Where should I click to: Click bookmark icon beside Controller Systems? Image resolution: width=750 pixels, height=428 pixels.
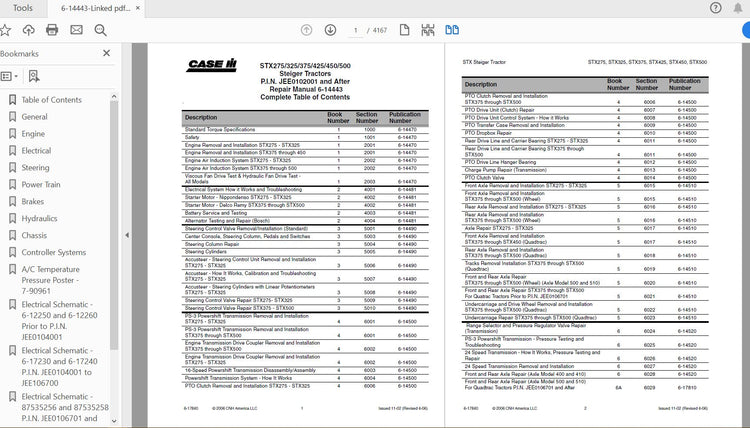pyautogui.click(x=12, y=252)
